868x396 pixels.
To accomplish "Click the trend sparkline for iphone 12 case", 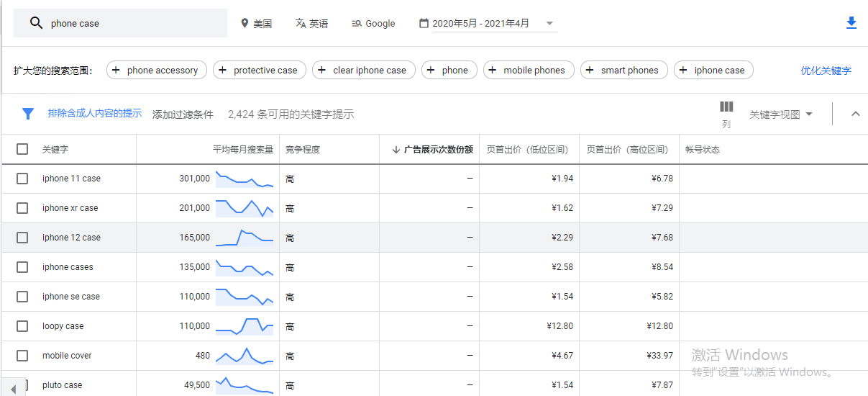I will pyautogui.click(x=245, y=238).
